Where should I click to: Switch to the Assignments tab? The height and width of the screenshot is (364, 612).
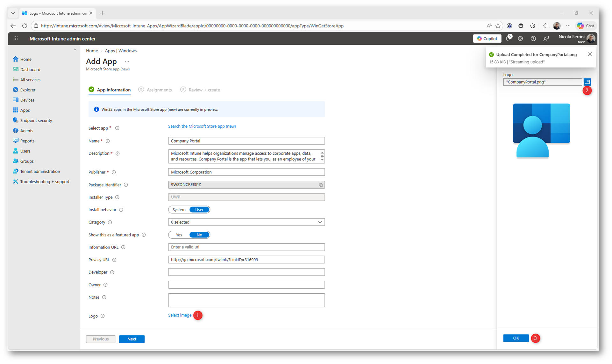click(x=159, y=90)
